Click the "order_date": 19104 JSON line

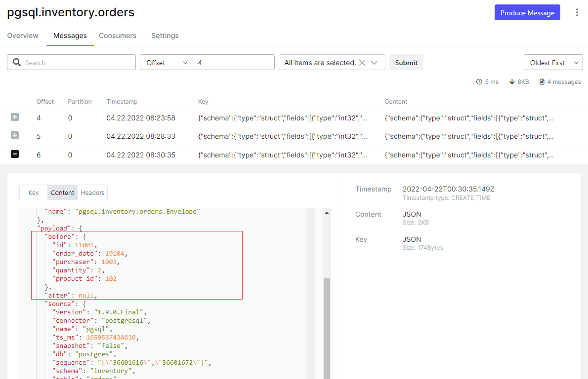(x=89, y=254)
